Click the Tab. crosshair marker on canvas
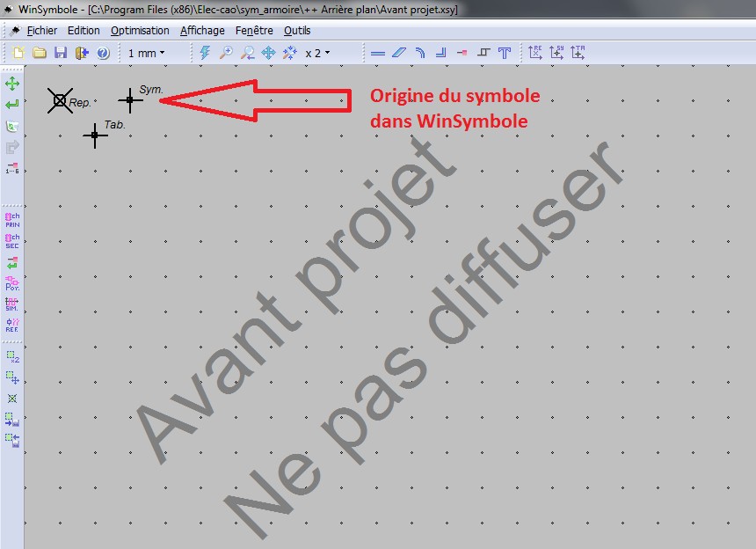 pyautogui.click(x=95, y=135)
